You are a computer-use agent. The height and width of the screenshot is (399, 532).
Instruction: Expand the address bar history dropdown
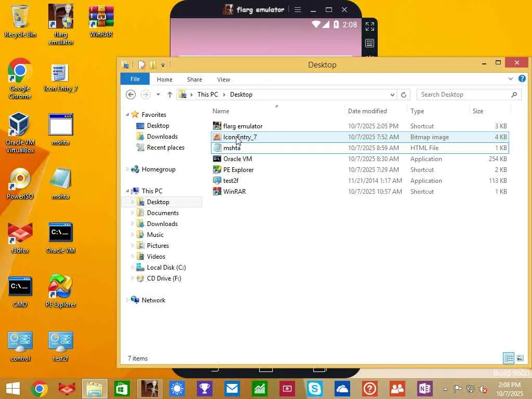pyautogui.click(x=392, y=95)
